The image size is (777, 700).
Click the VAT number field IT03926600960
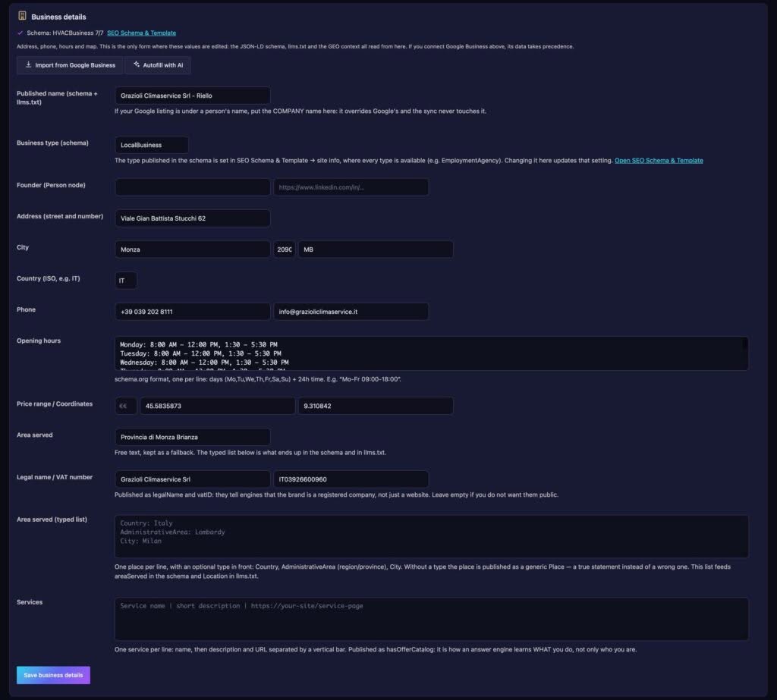351,479
